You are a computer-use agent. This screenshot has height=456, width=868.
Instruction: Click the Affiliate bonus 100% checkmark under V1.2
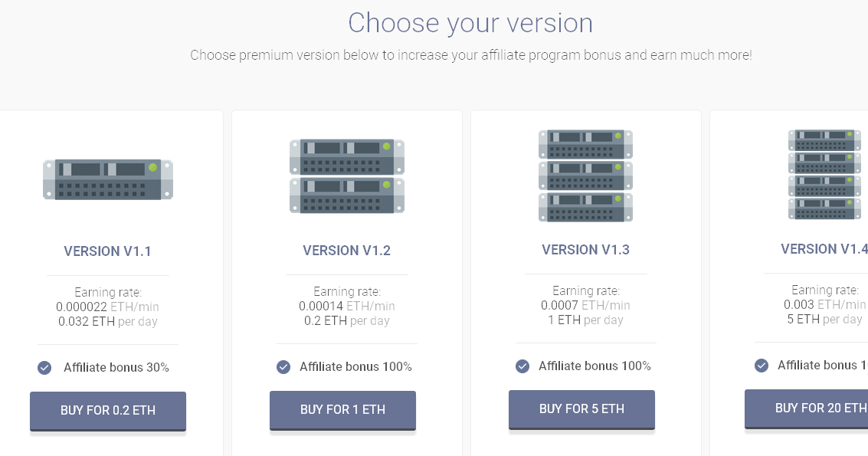click(x=283, y=367)
